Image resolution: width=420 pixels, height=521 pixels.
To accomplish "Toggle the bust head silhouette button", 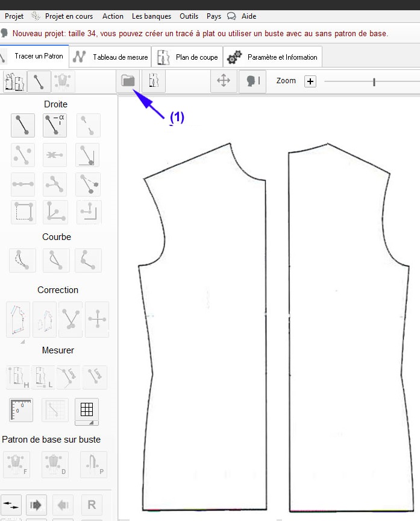I will tap(252, 81).
